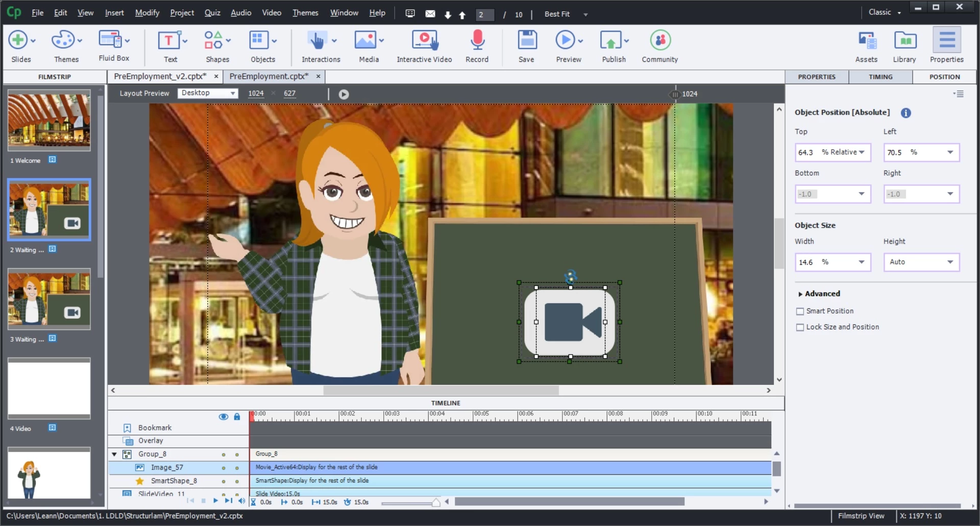The width and height of the screenshot is (980, 526).
Task: Click the Publish icon in toolbar
Action: (610, 41)
